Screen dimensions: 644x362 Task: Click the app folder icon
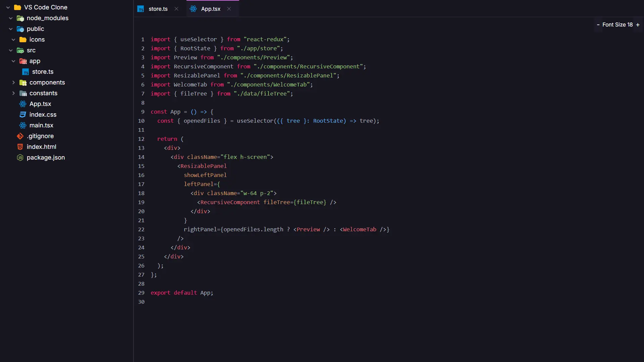pyautogui.click(x=23, y=61)
